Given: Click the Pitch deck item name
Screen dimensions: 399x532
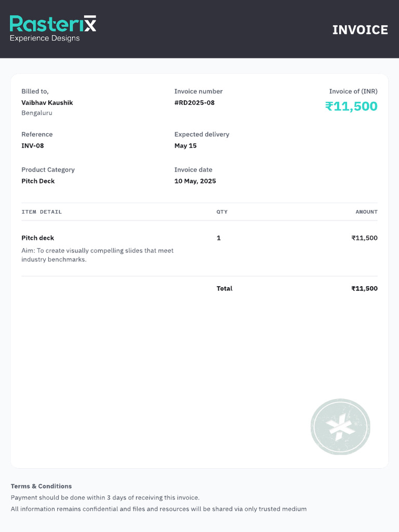Looking at the screenshot, I should 38,238.
